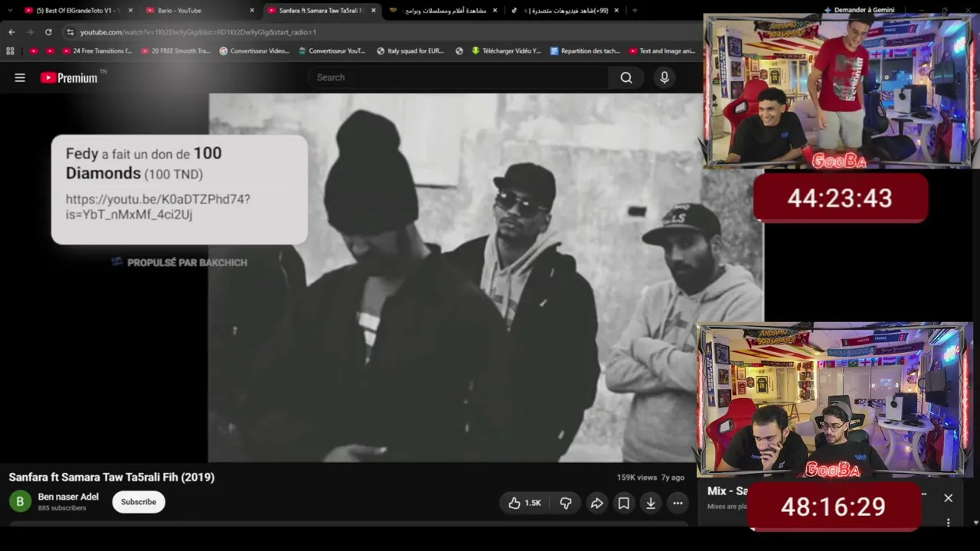Click the lower webcam feed thumbnail
Viewport: 980px width, 551px height.
[835, 399]
